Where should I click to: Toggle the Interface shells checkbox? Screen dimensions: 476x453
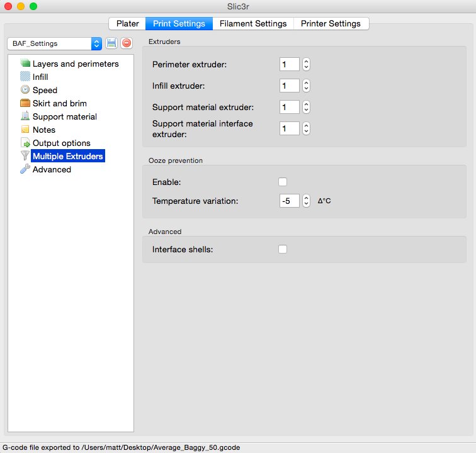(283, 249)
